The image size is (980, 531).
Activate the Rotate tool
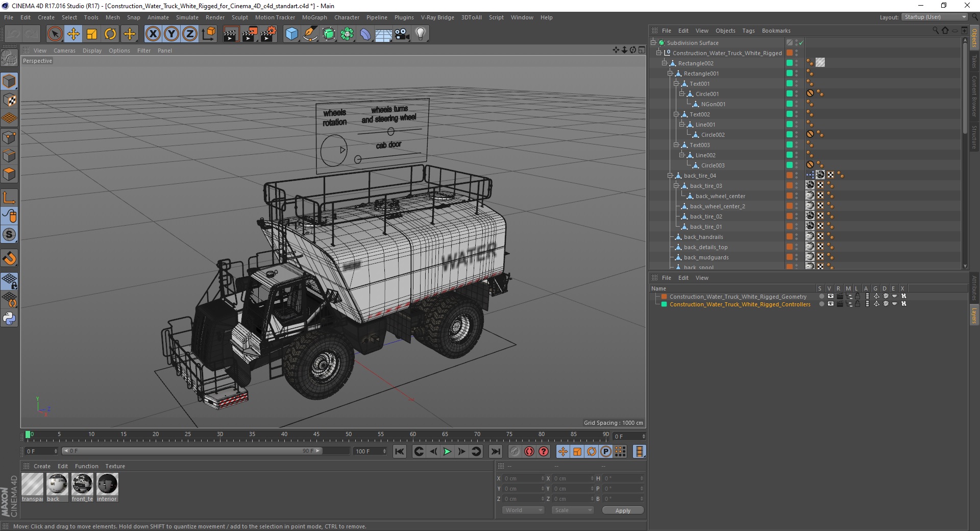click(110, 34)
